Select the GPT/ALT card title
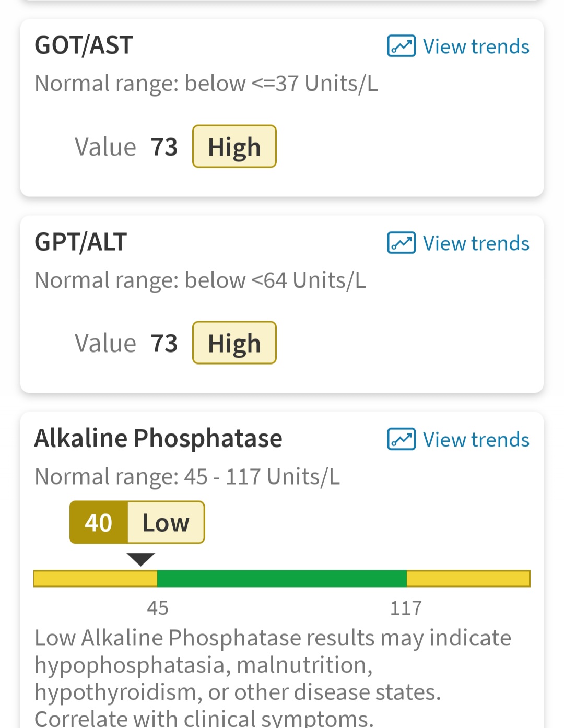The image size is (564, 728). pyautogui.click(x=80, y=242)
